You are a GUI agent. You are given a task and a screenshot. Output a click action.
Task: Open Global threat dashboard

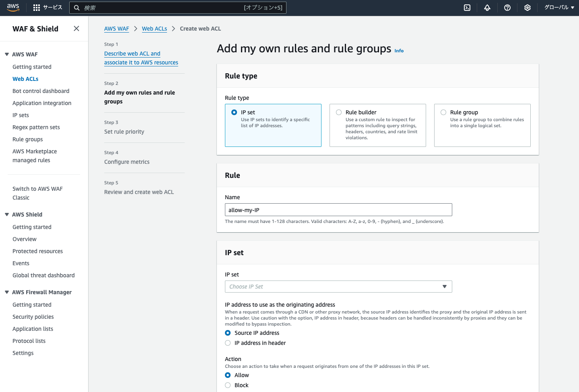[x=43, y=275]
